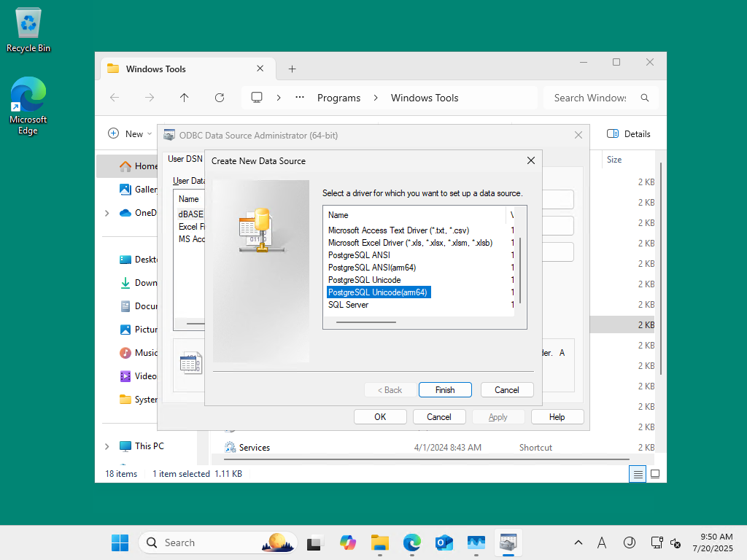Image resolution: width=747 pixels, height=560 pixels.
Task: Open Desktop in the navigation pane
Action: [x=138, y=260]
